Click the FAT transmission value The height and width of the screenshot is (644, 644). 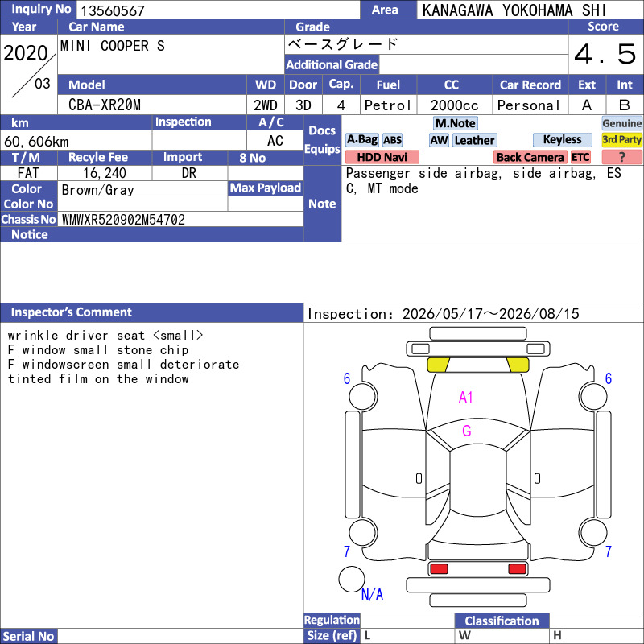coord(28,173)
